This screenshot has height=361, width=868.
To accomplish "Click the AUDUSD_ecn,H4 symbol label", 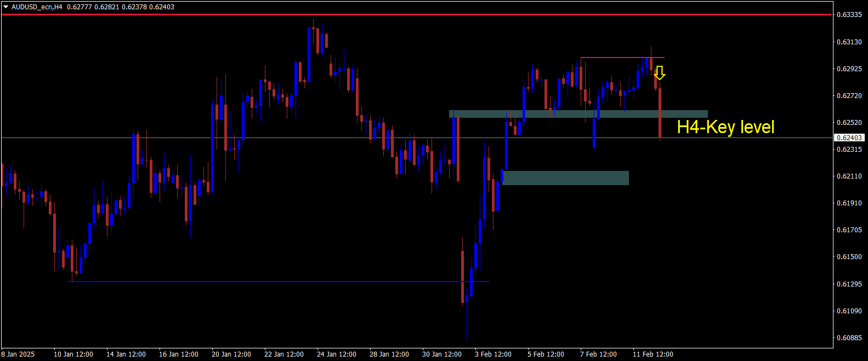I will pyautogui.click(x=37, y=7).
